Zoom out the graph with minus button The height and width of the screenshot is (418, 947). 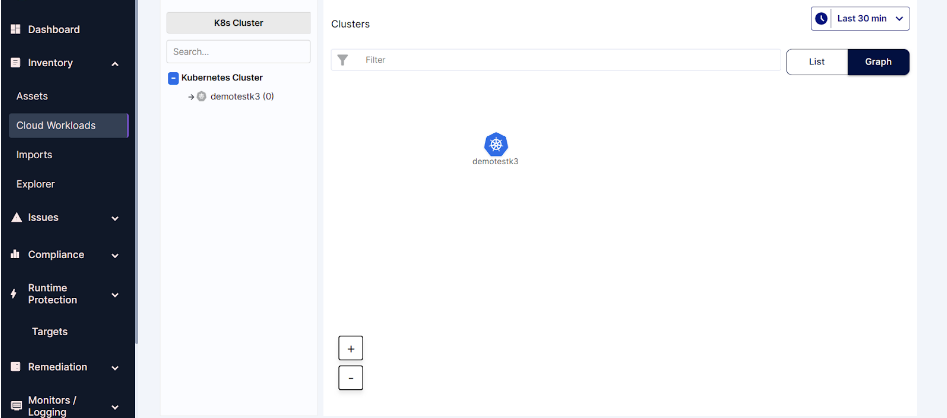pyautogui.click(x=350, y=378)
